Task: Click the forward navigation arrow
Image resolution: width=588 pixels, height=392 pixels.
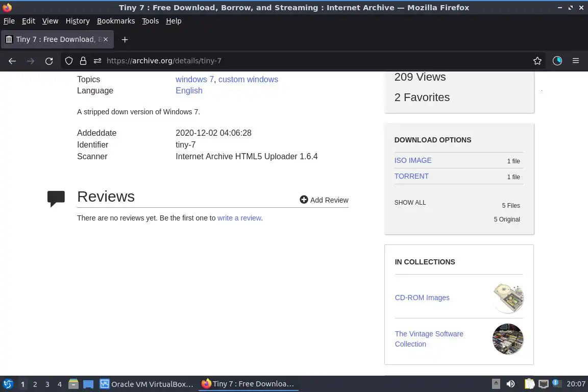Action: (31, 61)
